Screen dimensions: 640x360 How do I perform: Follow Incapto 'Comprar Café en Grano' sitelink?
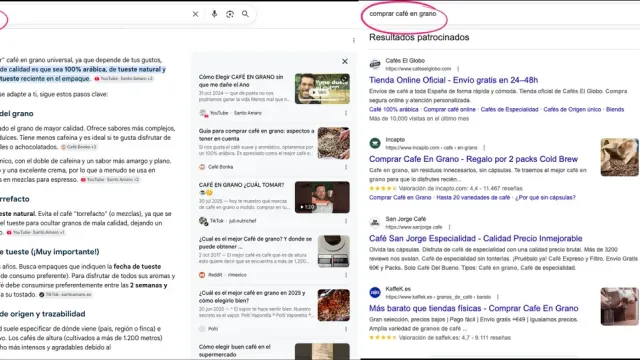click(400, 198)
